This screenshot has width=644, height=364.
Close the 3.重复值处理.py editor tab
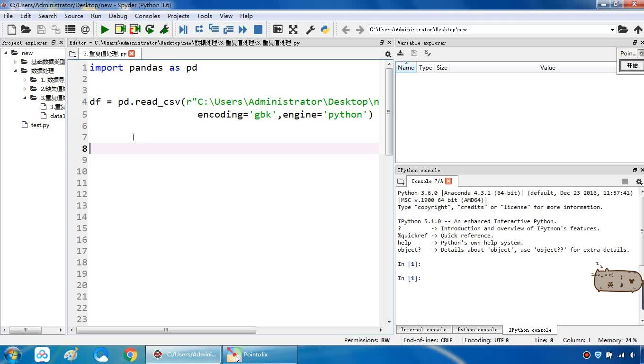pyautogui.click(x=132, y=54)
